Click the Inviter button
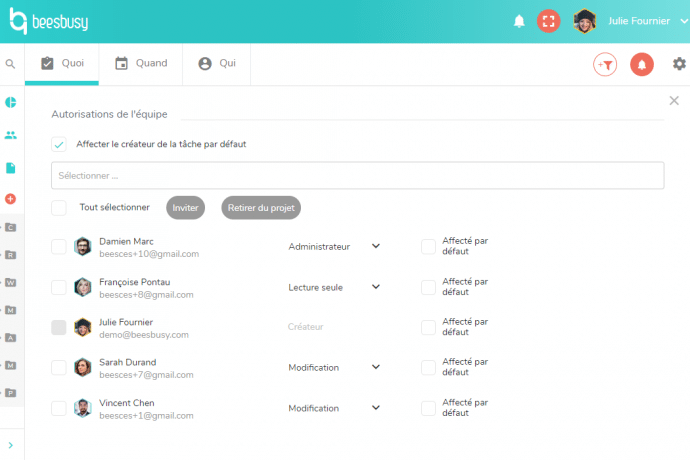This screenshot has height=460, width=690. (x=185, y=208)
